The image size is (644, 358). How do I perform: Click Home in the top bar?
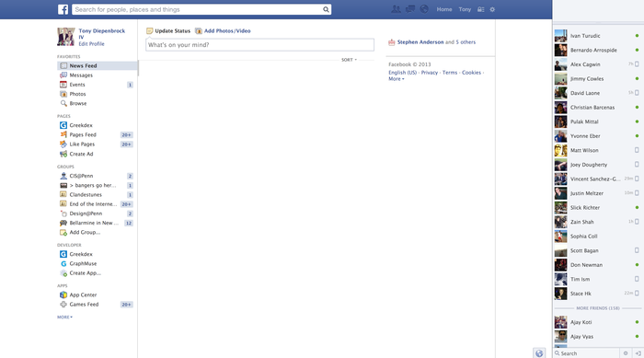pyautogui.click(x=444, y=9)
